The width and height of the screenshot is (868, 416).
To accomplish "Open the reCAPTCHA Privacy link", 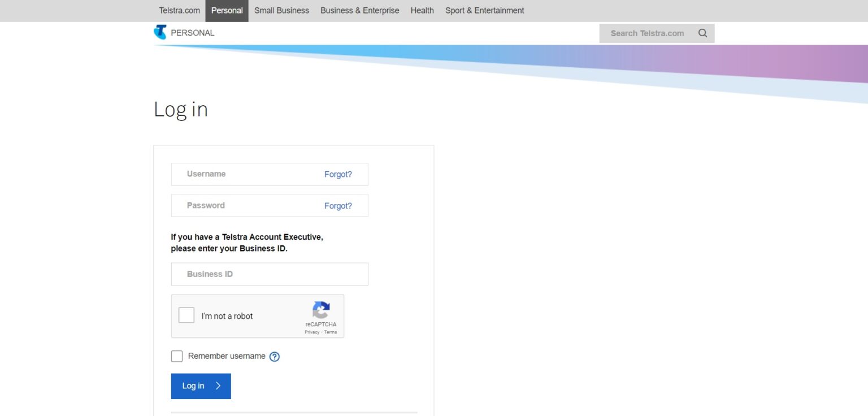I will [312, 332].
